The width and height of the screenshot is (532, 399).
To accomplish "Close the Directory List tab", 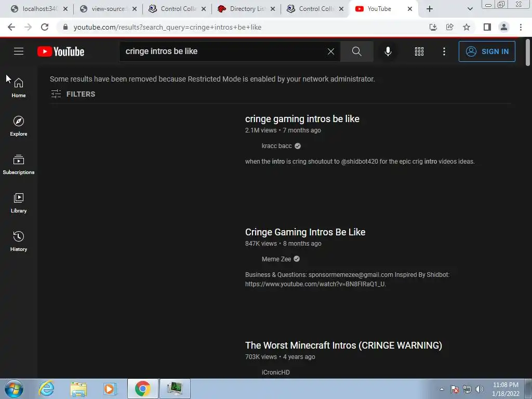I will point(273,9).
